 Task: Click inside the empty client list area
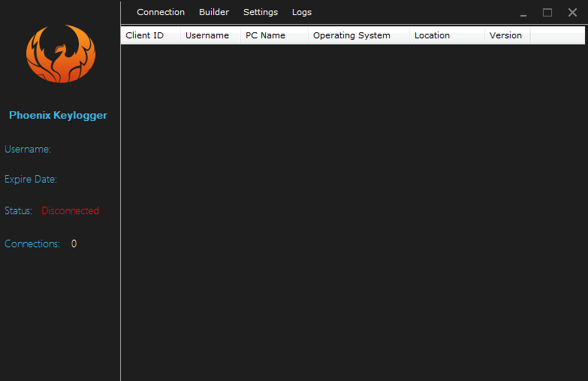[x=353, y=210]
